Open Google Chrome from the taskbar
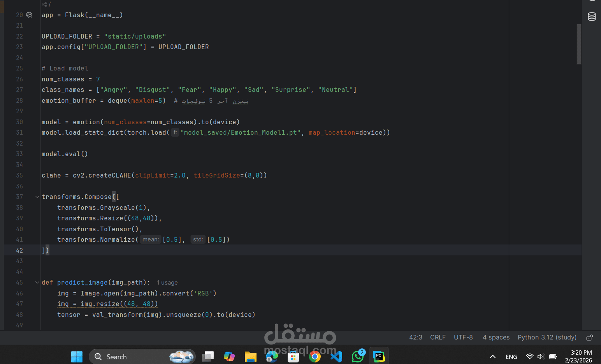Image resolution: width=601 pixels, height=364 pixels. pyautogui.click(x=315, y=357)
